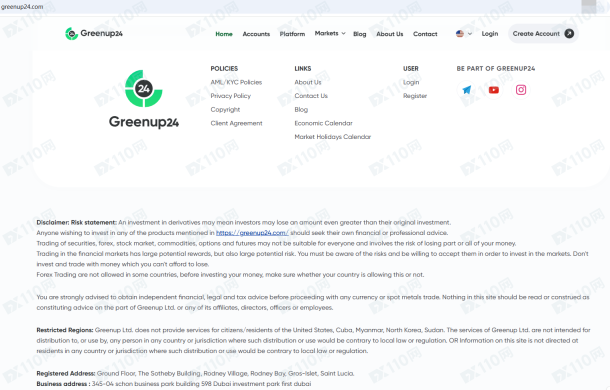Open Blog under Links column
Image resolution: width=610 pixels, height=390 pixels.
pos(301,109)
